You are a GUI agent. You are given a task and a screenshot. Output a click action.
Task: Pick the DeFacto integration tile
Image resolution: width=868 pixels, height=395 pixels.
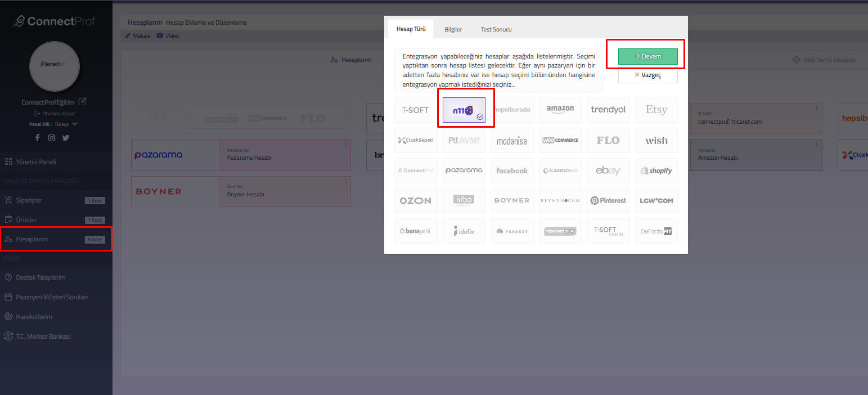pyautogui.click(x=656, y=231)
